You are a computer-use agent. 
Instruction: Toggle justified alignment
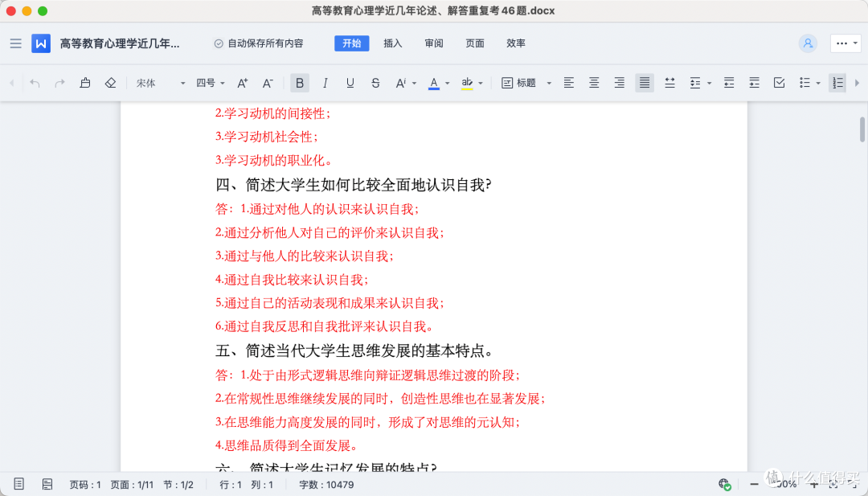[645, 83]
